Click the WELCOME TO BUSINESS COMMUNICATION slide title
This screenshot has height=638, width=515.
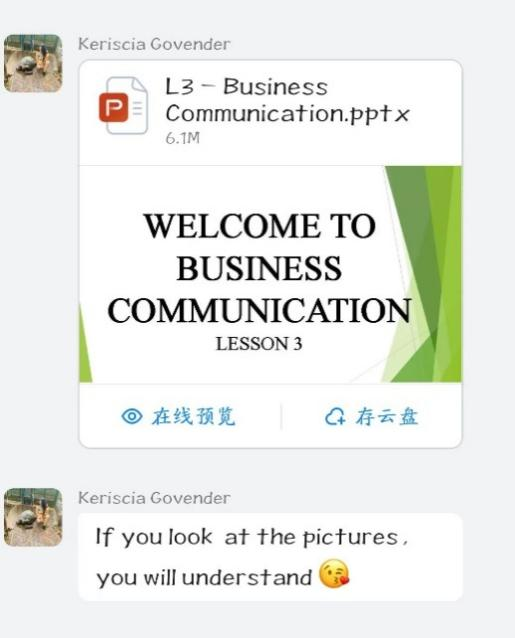point(260,269)
